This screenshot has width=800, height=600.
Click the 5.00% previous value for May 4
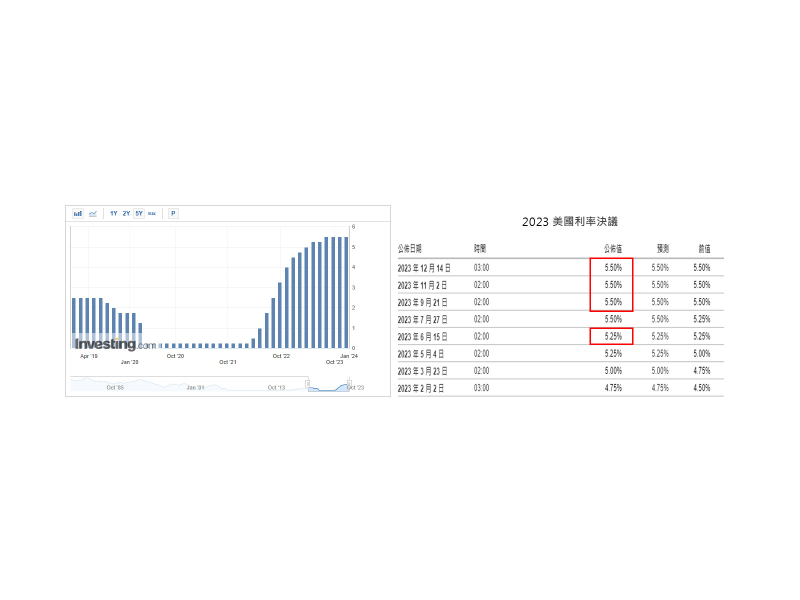[x=702, y=354]
